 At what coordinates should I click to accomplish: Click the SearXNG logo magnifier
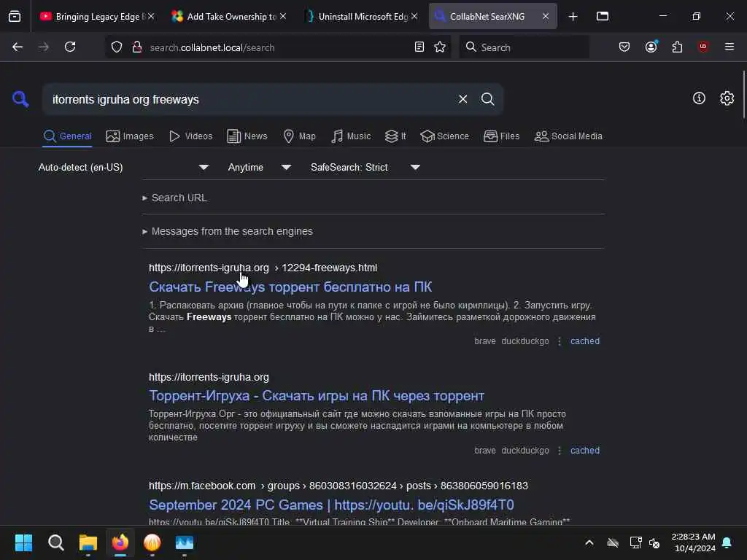point(20,99)
